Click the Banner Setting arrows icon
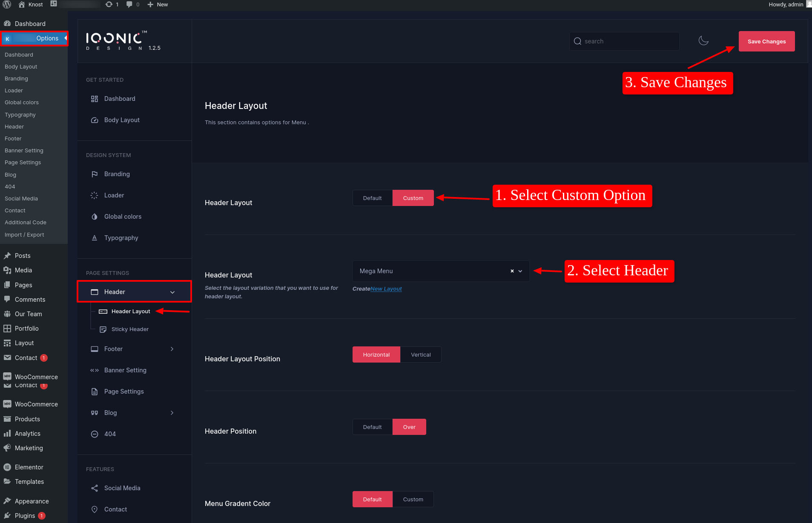Viewport: 812px width, 523px height. pyautogui.click(x=95, y=370)
